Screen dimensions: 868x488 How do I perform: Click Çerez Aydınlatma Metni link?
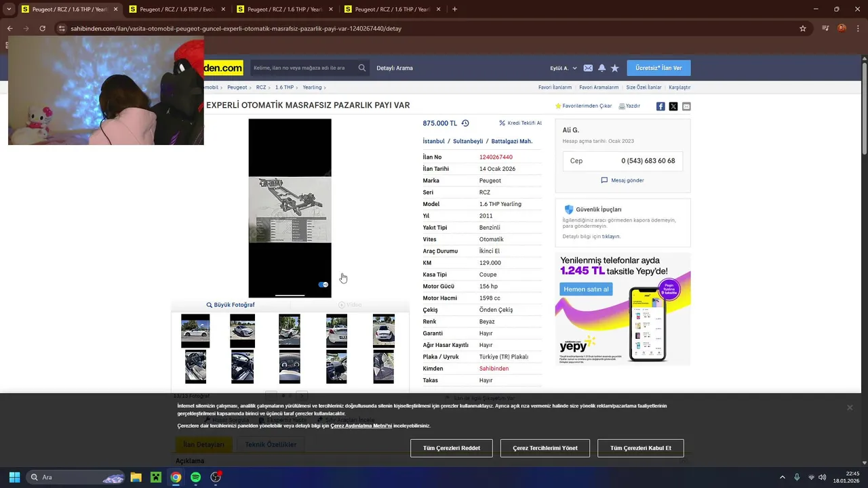click(x=361, y=426)
